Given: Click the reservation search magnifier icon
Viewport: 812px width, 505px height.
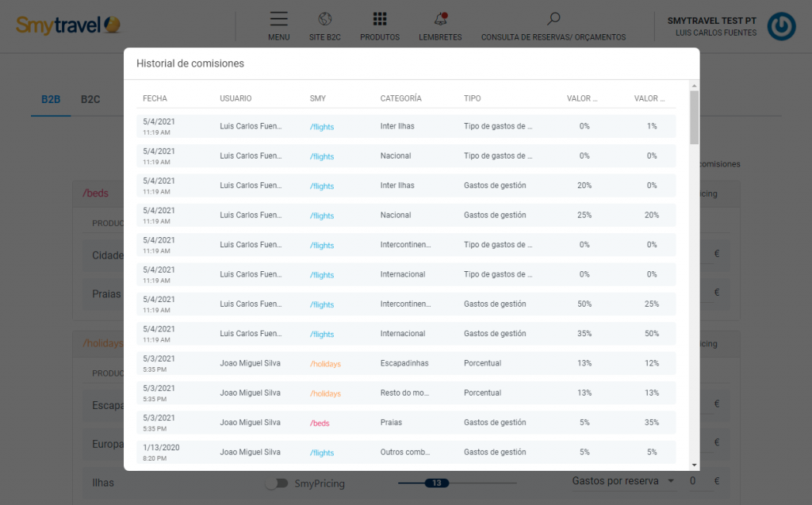Looking at the screenshot, I should click(x=553, y=19).
